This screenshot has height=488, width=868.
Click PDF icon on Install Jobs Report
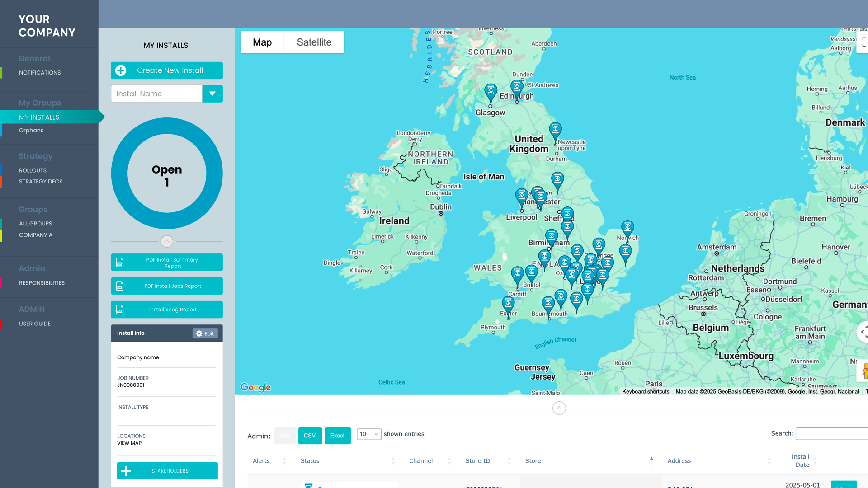[120, 286]
